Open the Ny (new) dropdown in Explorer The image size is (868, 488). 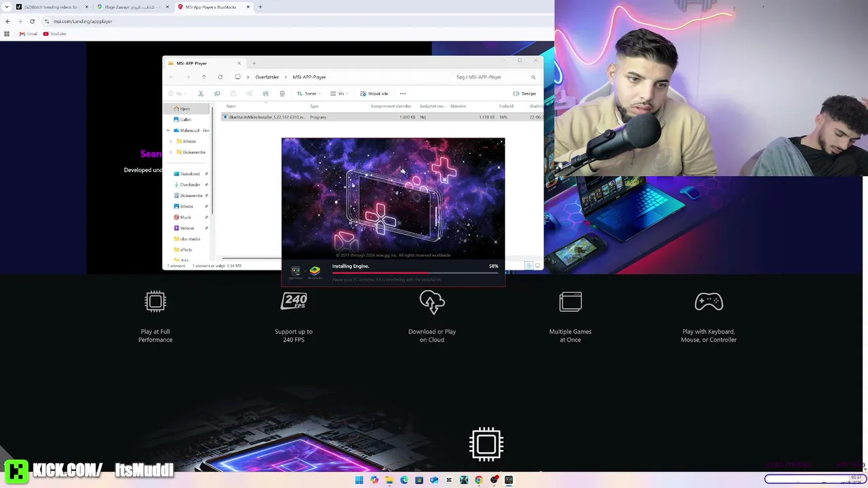point(176,94)
